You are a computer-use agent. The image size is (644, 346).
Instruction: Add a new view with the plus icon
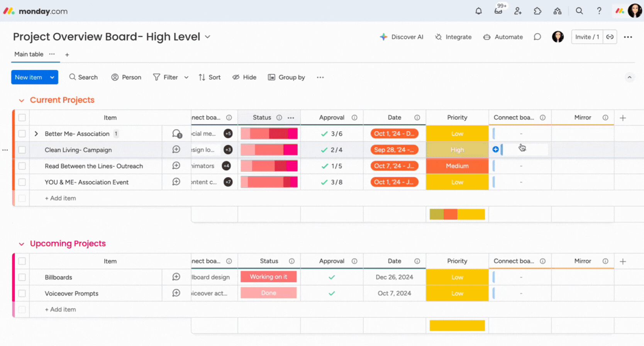coord(67,55)
